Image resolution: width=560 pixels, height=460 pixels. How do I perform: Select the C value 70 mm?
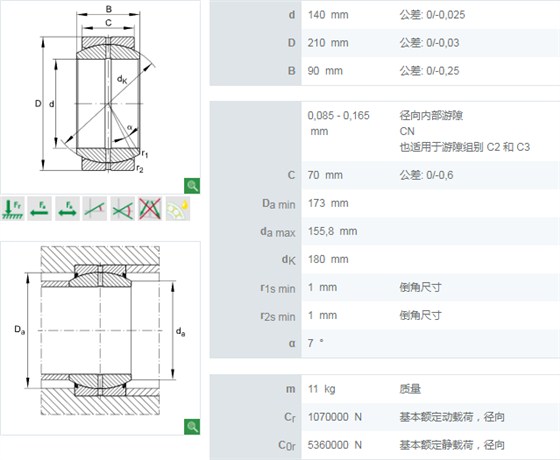[325, 175]
